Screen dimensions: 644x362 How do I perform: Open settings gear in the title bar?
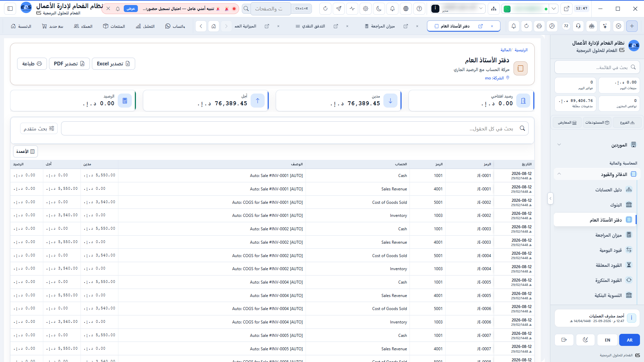click(x=366, y=8)
